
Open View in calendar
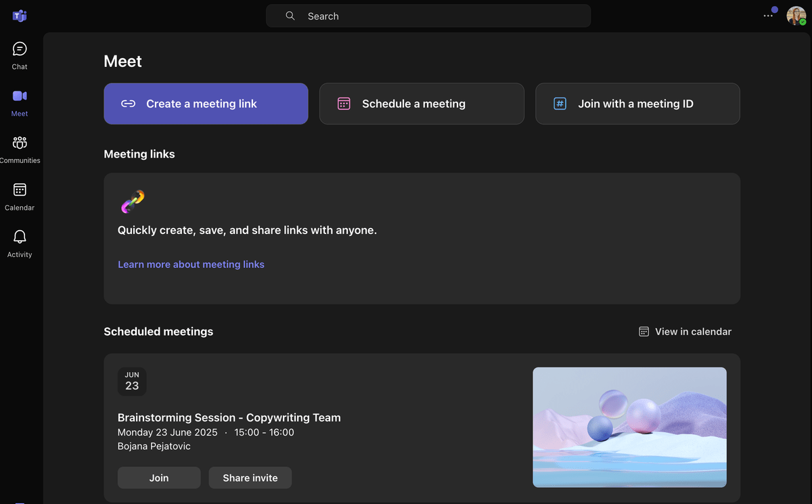685,331
